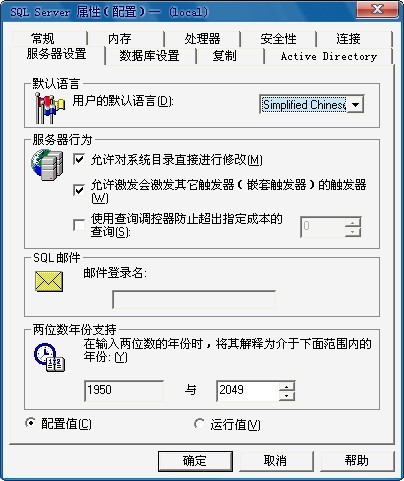This screenshot has height=481, width=404.
Task: Click the 帮助 button
Action: click(x=357, y=461)
